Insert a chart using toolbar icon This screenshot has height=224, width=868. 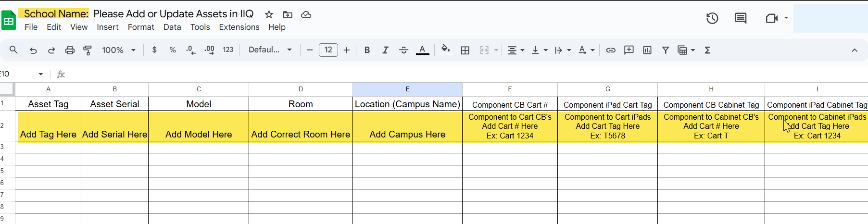(647, 50)
